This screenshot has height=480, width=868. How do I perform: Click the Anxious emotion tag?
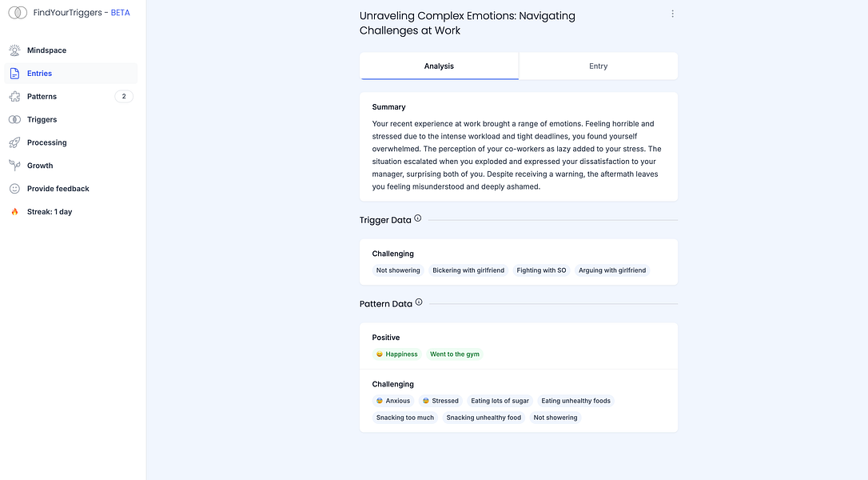[393, 401]
